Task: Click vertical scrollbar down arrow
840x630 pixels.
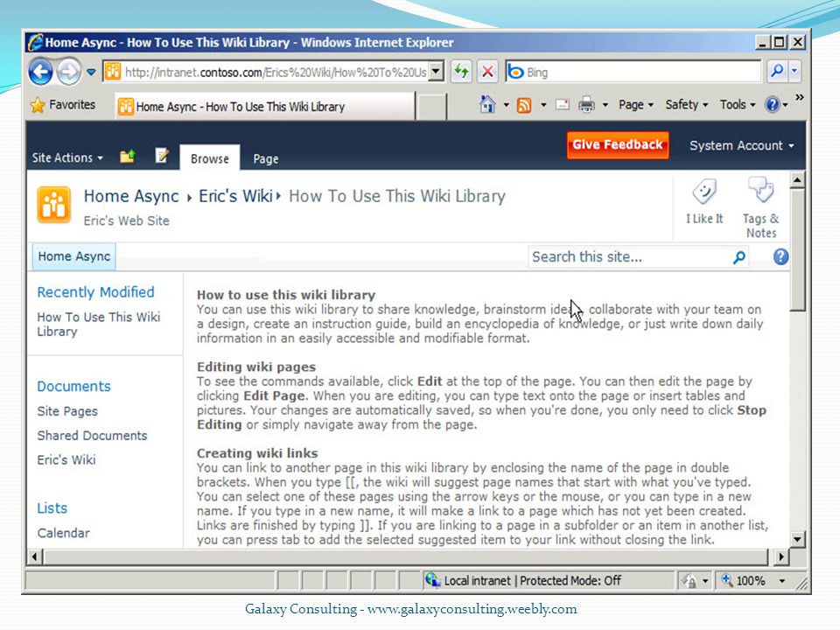Action: click(x=797, y=540)
